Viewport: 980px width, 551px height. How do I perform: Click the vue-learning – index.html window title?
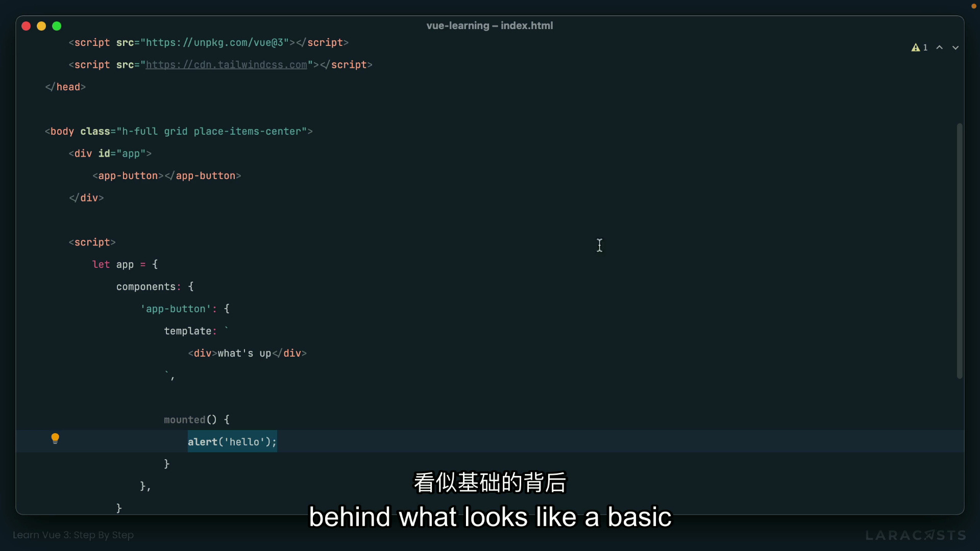click(x=489, y=26)
